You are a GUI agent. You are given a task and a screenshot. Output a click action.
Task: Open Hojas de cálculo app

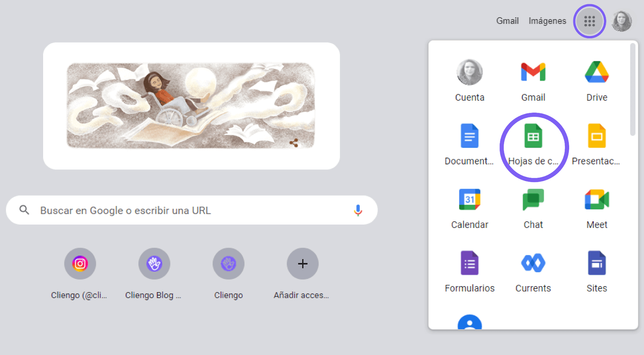click(533, 144)
